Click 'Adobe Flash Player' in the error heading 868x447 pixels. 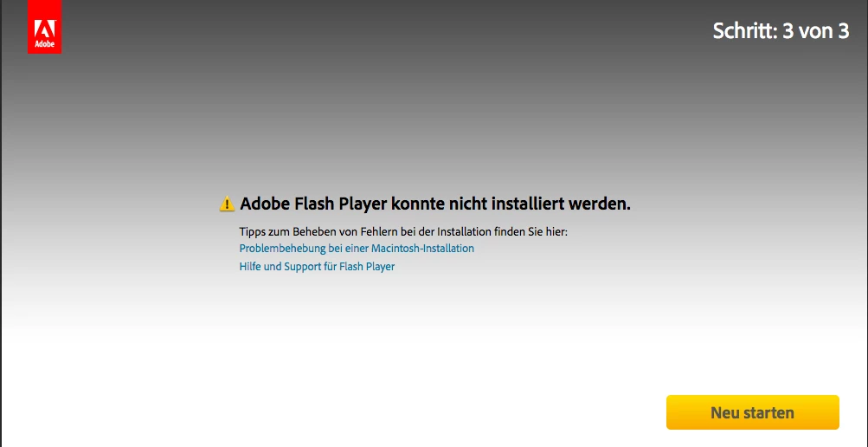click(x=313, y=204)
